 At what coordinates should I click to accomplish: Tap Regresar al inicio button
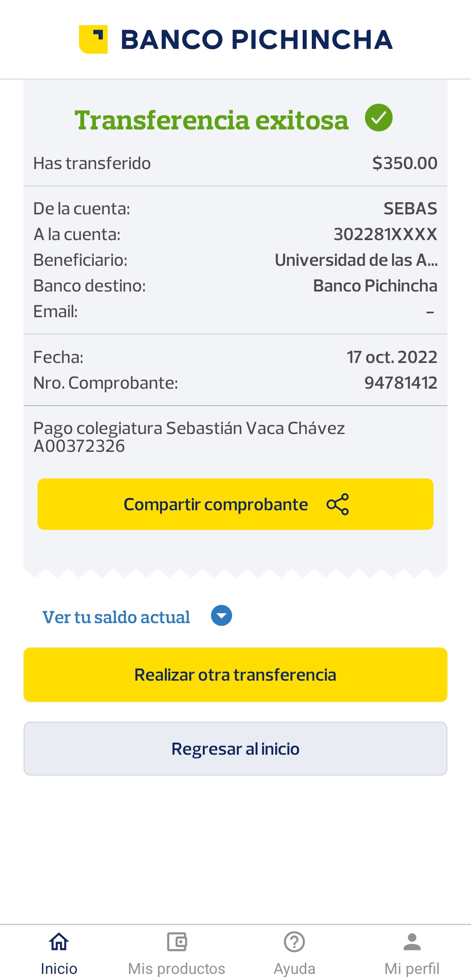coord(235,749)
